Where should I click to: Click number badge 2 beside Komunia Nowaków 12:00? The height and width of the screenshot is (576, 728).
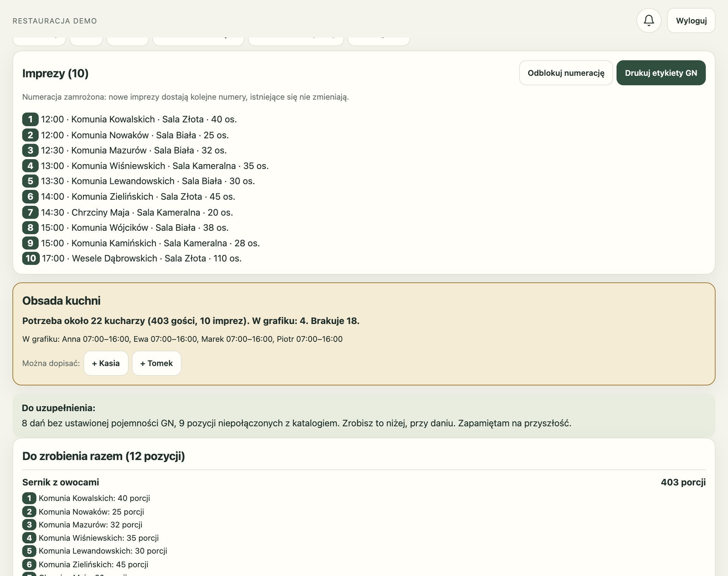click(x=30, y=135)
